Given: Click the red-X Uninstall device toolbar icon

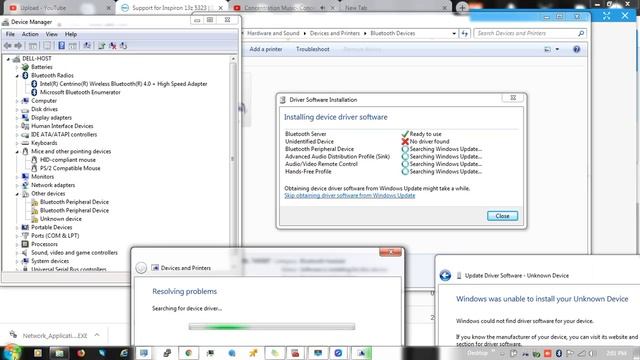Looking at the screenshot, I should coord(113,46).
